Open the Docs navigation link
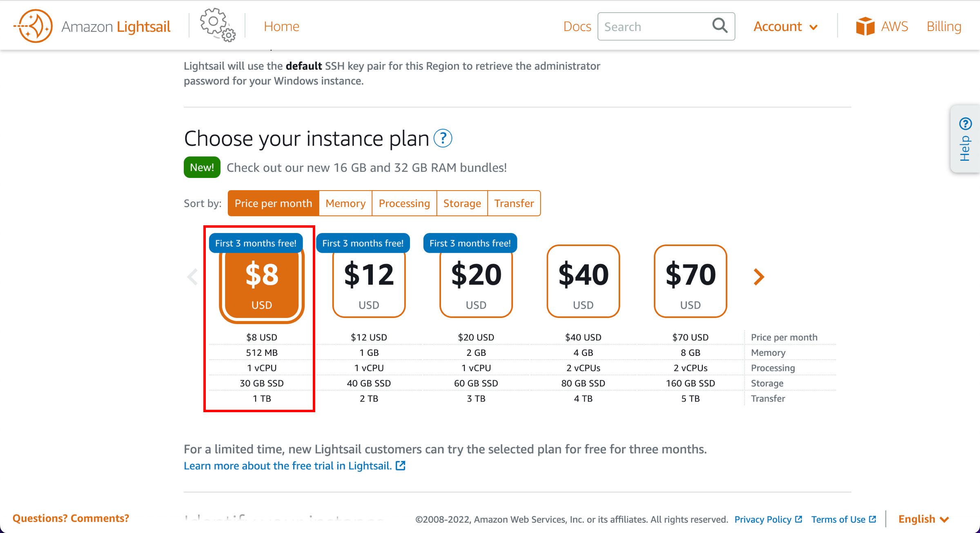Screen dimensions: 980x533 coord(576,26)
